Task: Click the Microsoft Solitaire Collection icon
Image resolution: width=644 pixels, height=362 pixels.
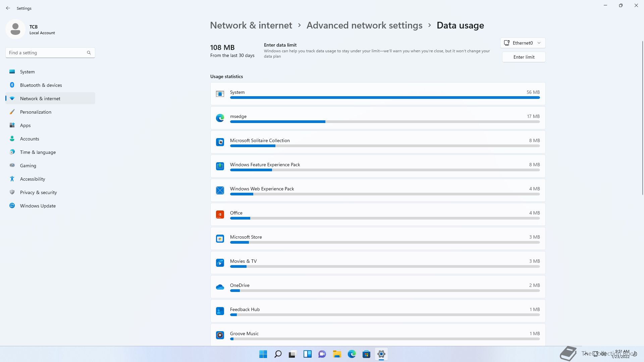Action: tap(220, 142)
